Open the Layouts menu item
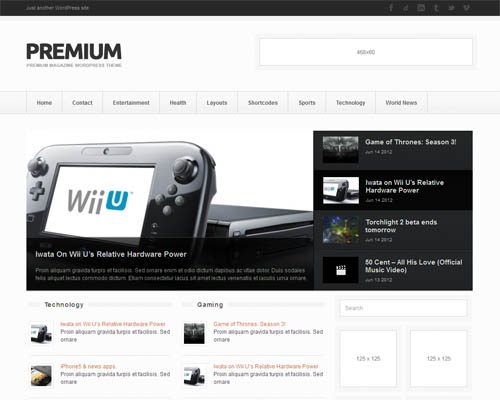500x400 pixels. tap(217, 103)
